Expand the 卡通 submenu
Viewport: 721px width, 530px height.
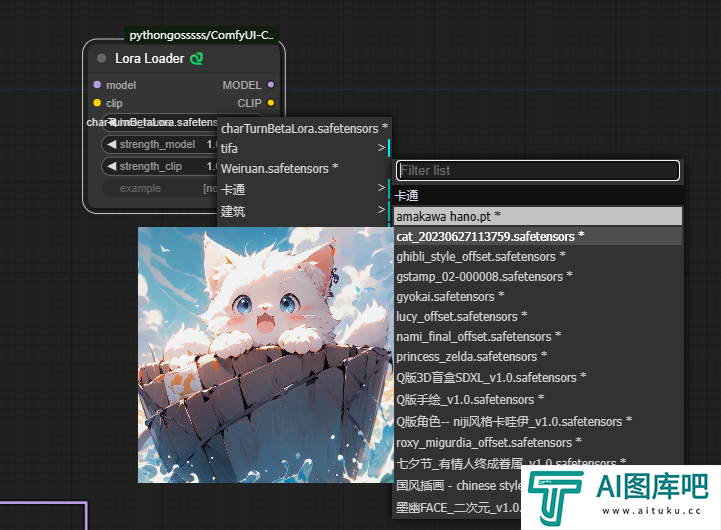[304, 189]
